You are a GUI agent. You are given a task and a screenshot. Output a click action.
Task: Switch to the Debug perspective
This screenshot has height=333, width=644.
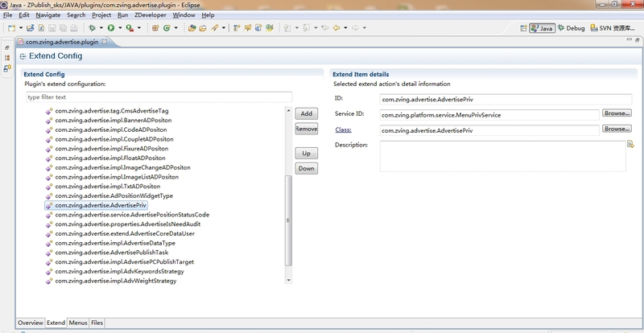click(570, 28)
